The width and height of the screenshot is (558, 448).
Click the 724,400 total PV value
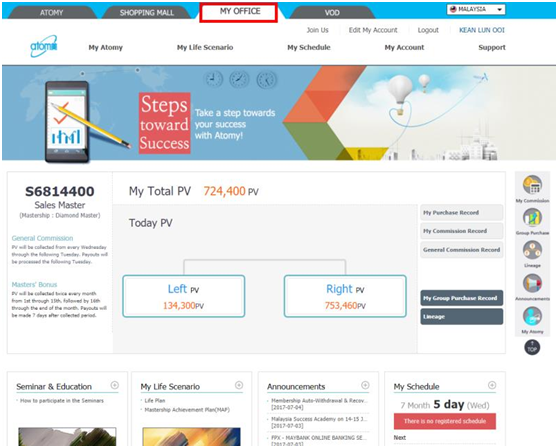click(x=224, y=191)
